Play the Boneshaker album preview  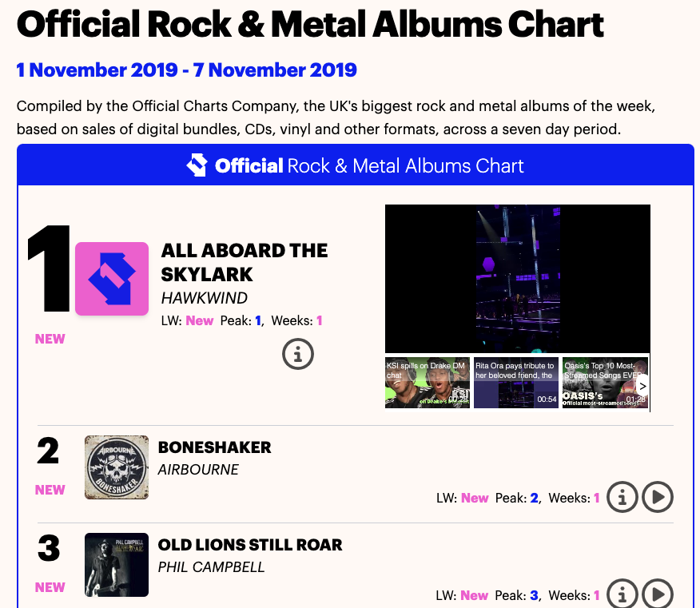pos(658,497)
